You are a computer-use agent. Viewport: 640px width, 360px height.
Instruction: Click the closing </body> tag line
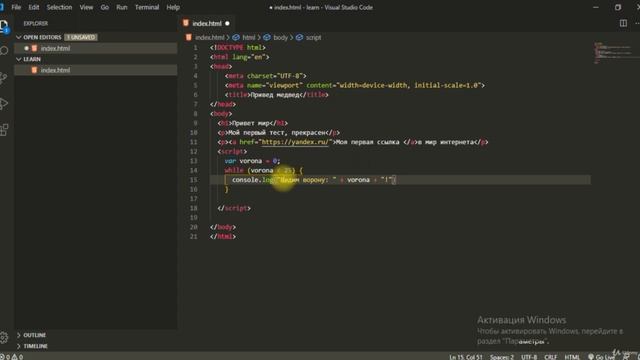coord(223,227)
